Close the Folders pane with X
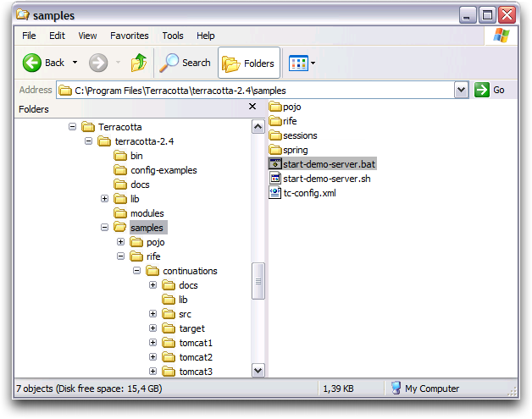The height and width of the screenshot is (419, 532). pos(252,107)
